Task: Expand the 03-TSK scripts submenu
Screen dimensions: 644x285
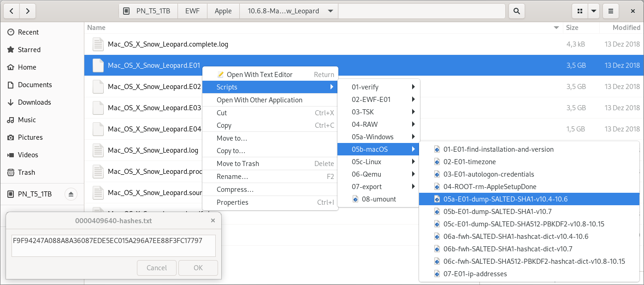Action: [x=378, y=112]
